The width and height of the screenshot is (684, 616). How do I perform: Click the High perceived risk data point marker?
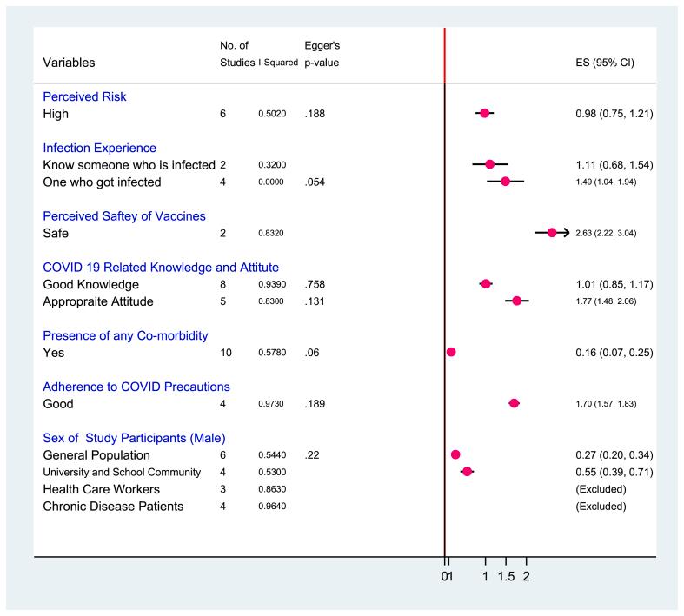[x=485, y=113]
